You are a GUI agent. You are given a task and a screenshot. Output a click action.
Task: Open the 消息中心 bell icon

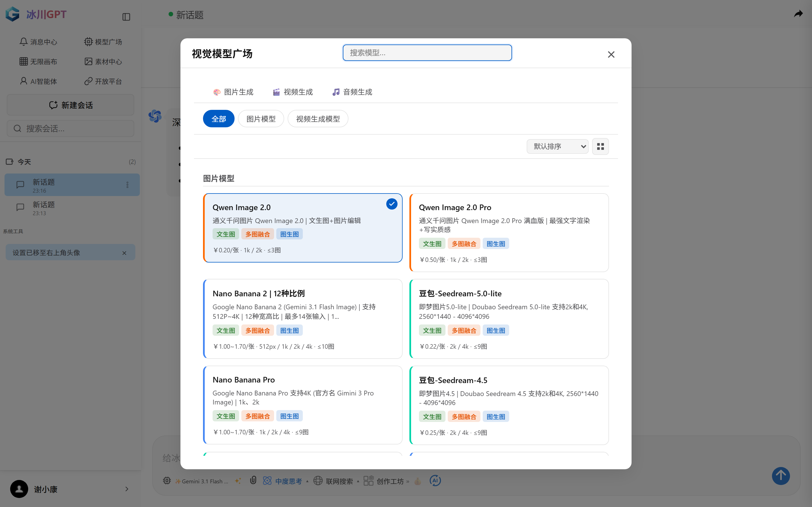[23, 42]
